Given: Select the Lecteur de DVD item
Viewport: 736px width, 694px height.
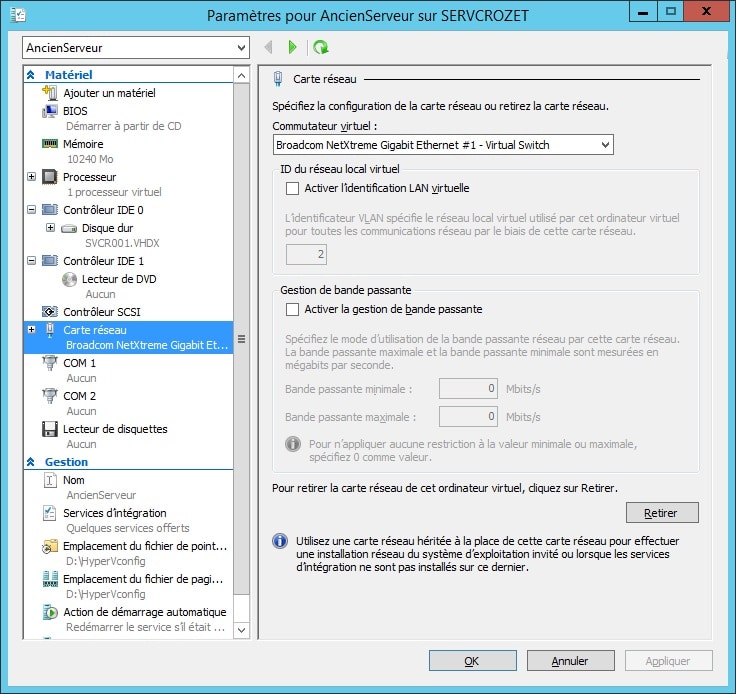Looking at the screenshot, I should point(128,286).
